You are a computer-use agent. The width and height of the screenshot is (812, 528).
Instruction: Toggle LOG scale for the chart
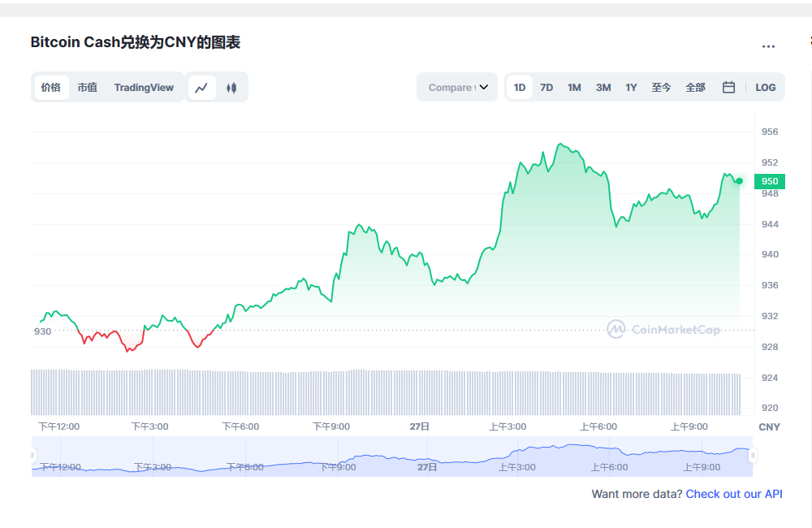[x=765, y=86]
